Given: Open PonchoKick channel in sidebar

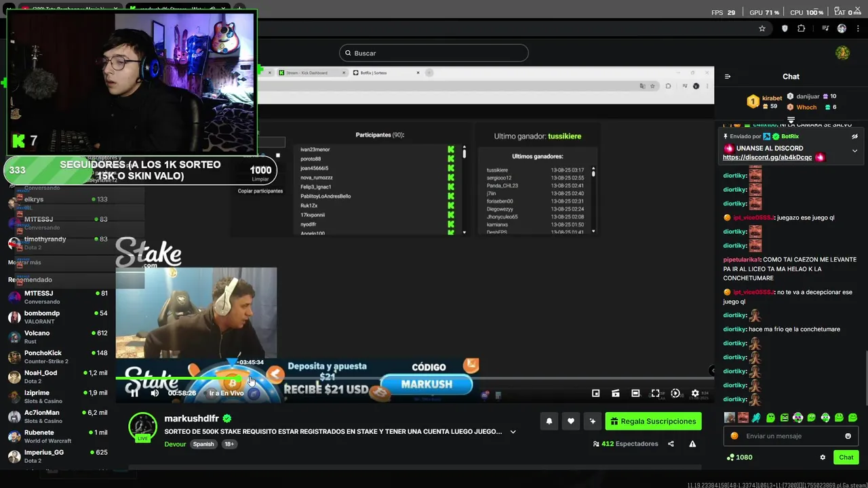Looking at the screenshot, I should (x=58, y=357).
